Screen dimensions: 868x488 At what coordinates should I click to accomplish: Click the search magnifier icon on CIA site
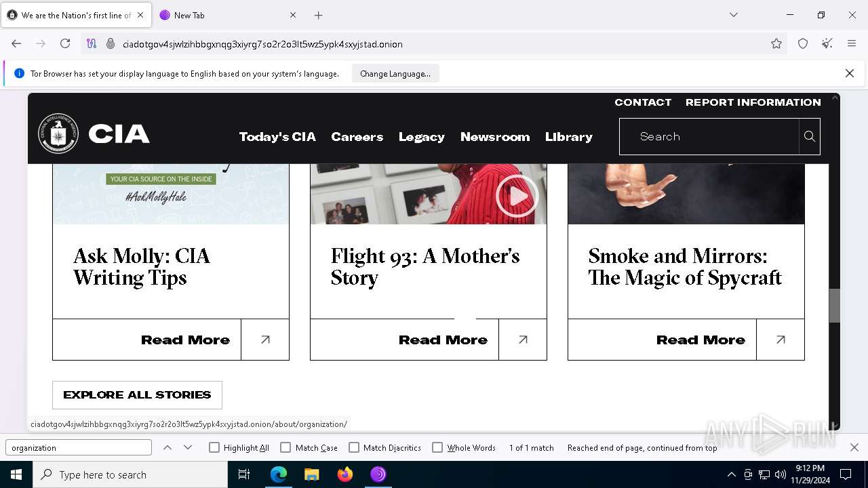(809, 136)
